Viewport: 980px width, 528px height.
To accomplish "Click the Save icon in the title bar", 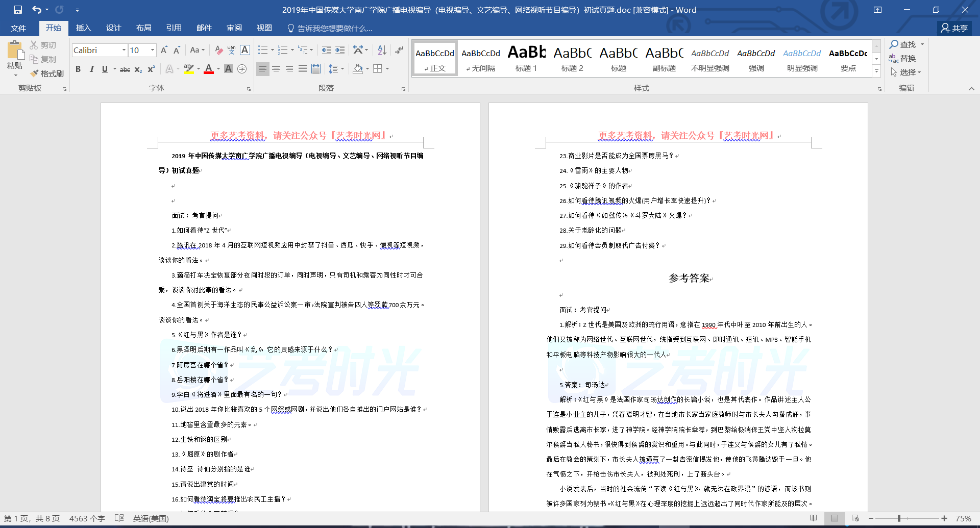I will pyautogui.click(x=18, y=10).
